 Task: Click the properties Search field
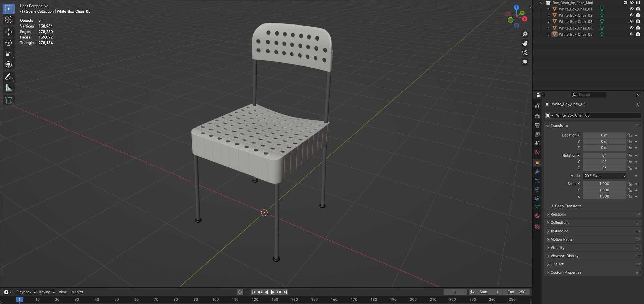coord(589,95)
